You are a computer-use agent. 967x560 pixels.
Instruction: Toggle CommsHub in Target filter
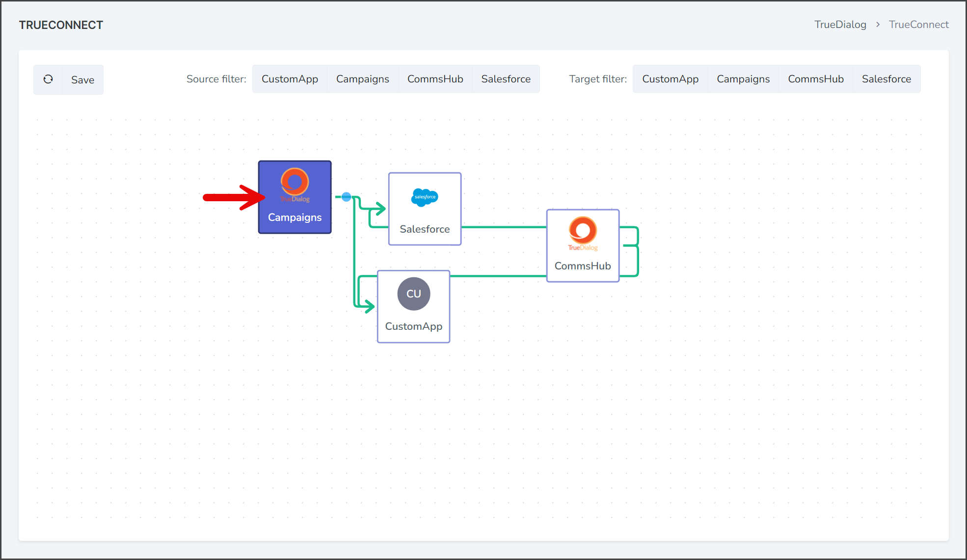pyautogui.click(x=816, y=79)
